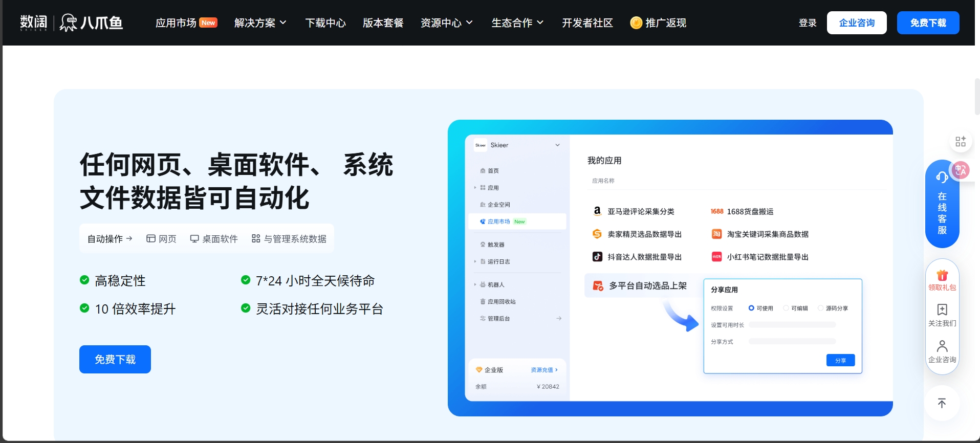
Task: Expand the 运行日志 tree item
Action: pos(475,261)
